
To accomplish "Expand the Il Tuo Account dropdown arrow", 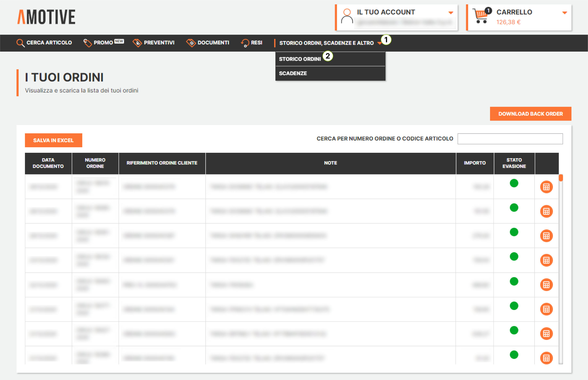I will tap(451, 13).
